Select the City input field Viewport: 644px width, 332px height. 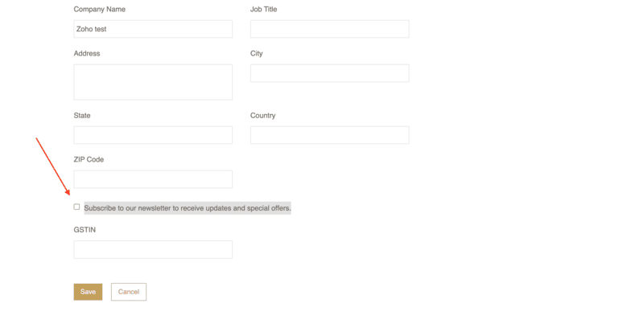pos(329,73)
